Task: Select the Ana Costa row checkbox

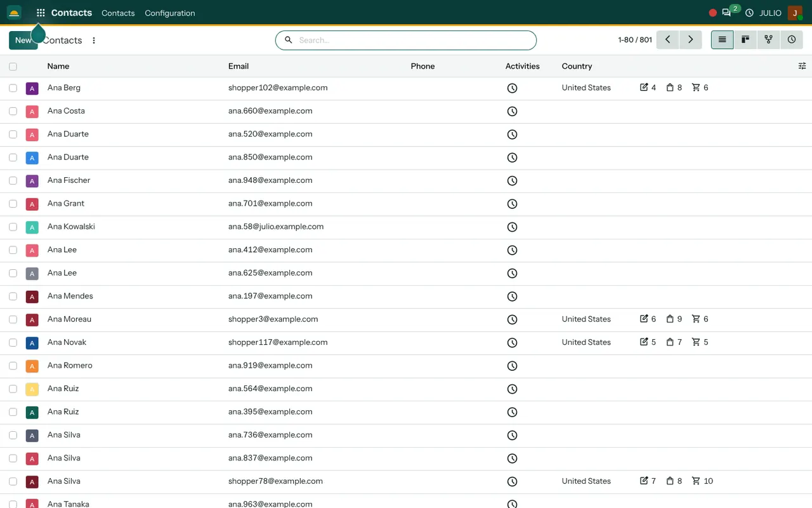Action: click(13, 111)
